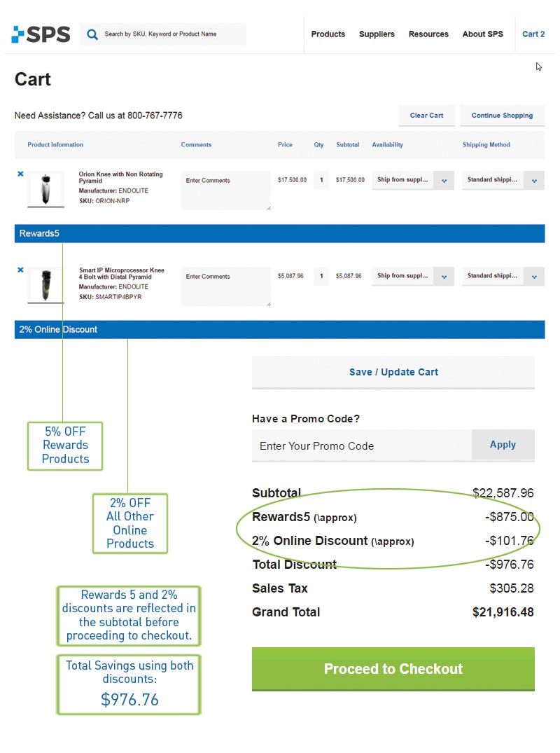
Task: Open the Resources menu
Action: 428,34
